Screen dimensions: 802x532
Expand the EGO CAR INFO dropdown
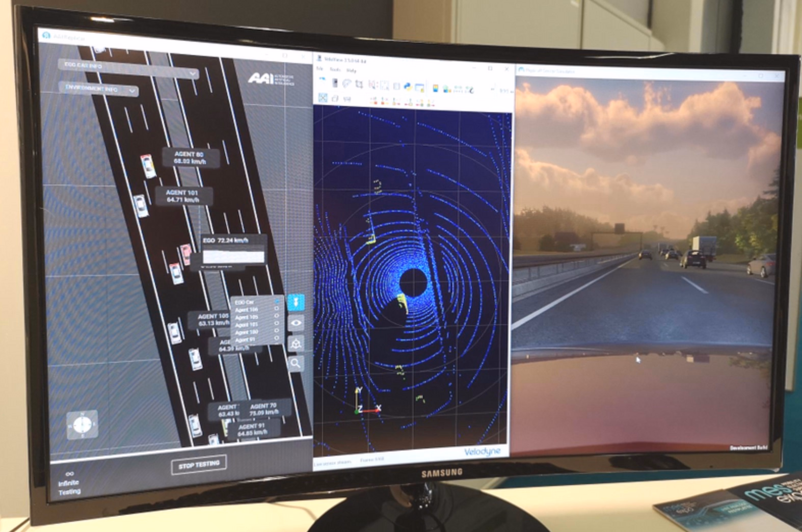128,69
